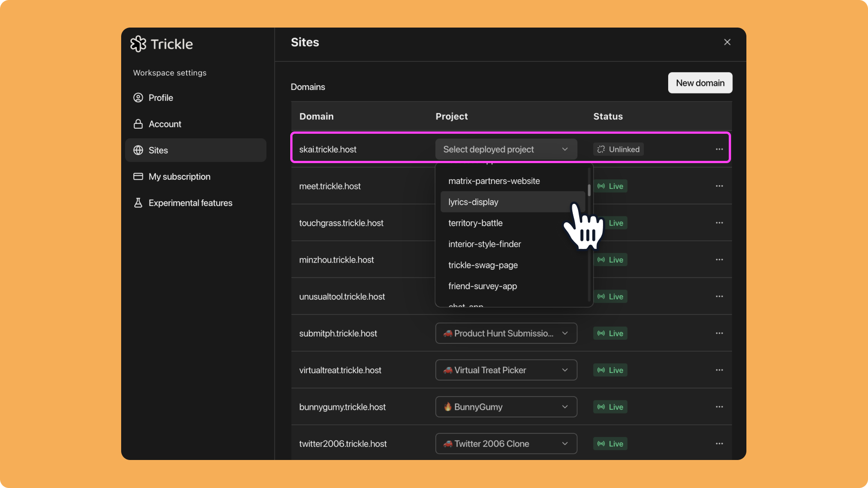This screenshot has height=488, width=868.
Task: Expand the Product Hunt Submission project dropdown
Action: (x=506, y=333)
